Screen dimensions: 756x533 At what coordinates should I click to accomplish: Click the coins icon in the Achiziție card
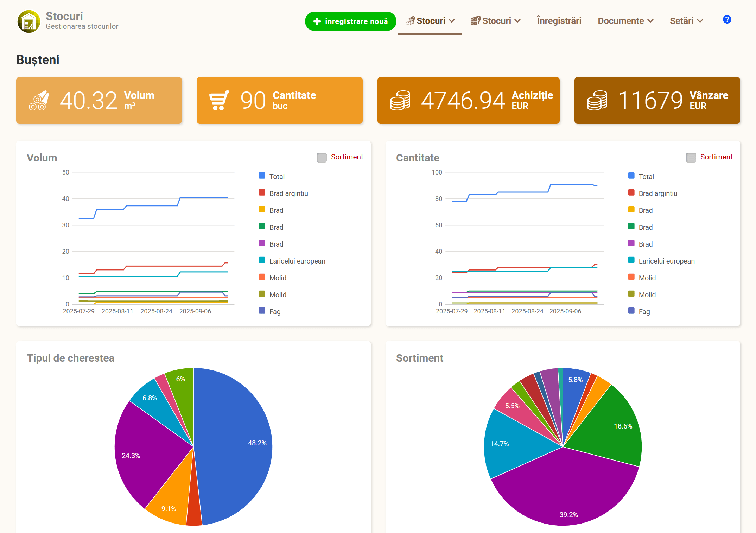click(400, 101)
